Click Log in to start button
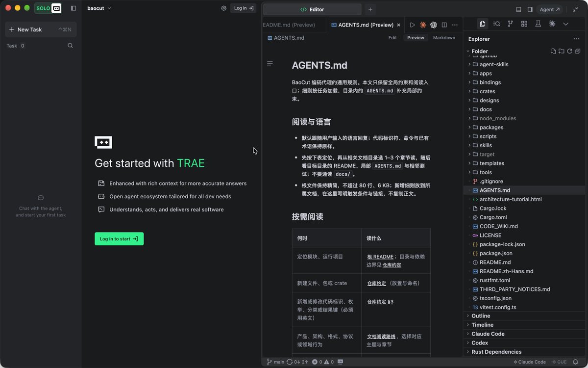The width and height of the screenshot is (588, 368). pyautogui.click(x=119, y=239)
